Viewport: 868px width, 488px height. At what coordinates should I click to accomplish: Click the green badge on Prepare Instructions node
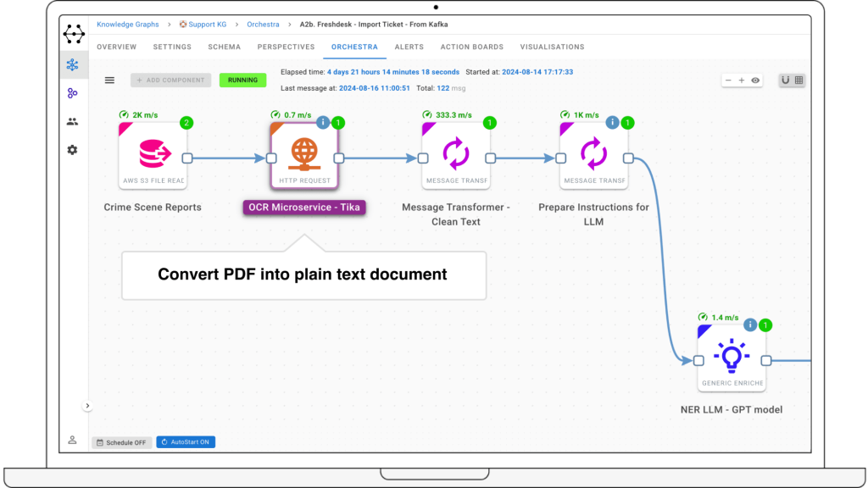pyautogui.click(x=627, y=123)
